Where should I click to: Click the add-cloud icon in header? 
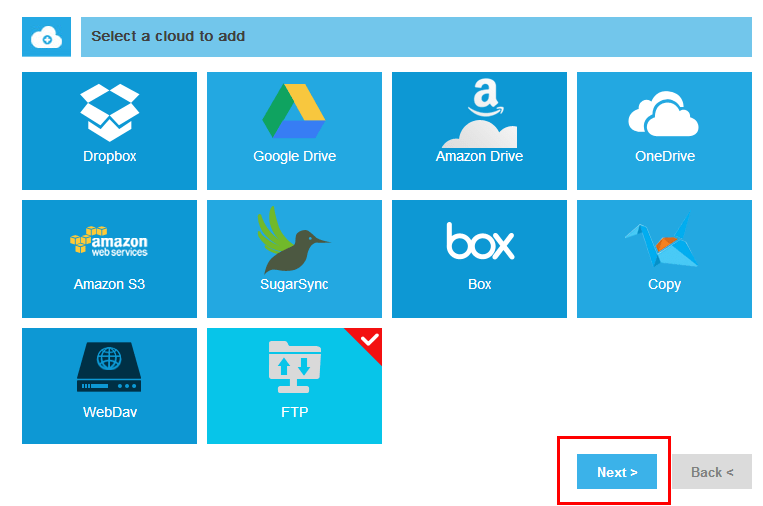(x=46, y=37)
